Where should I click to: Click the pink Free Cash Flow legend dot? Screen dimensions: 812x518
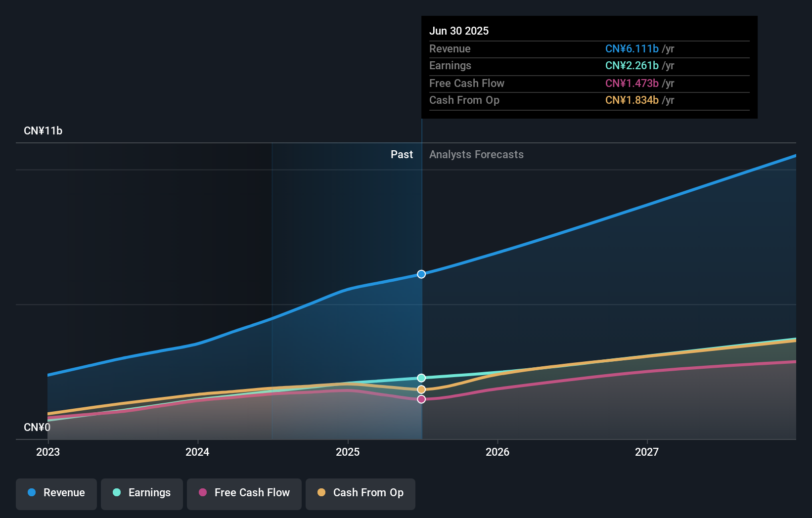pos(203,493)
